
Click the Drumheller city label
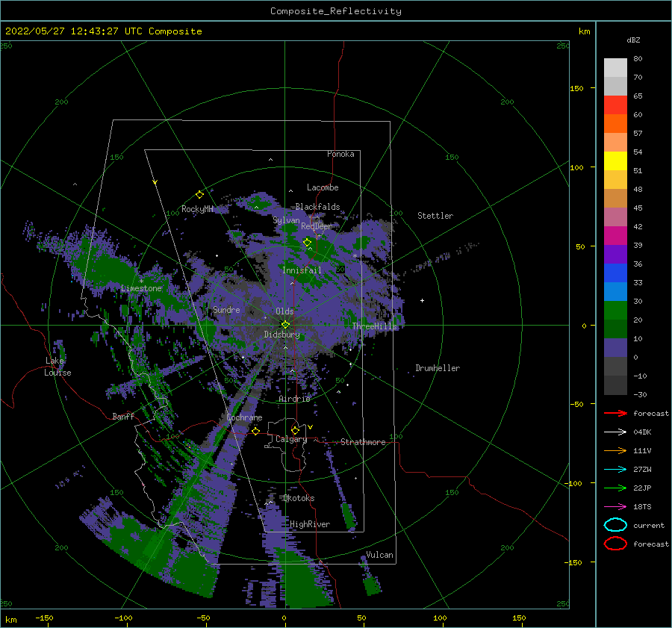click(438, 368)
